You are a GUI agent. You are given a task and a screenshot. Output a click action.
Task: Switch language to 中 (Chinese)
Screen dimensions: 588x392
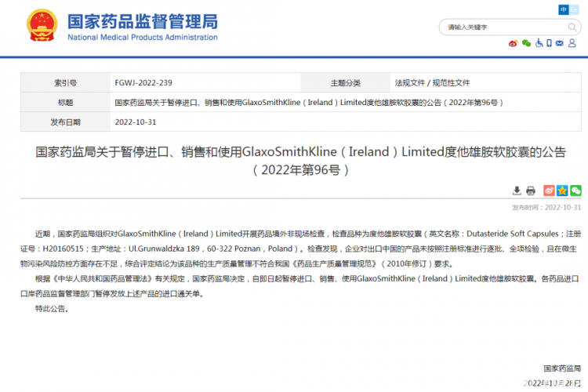click(563, 9)
